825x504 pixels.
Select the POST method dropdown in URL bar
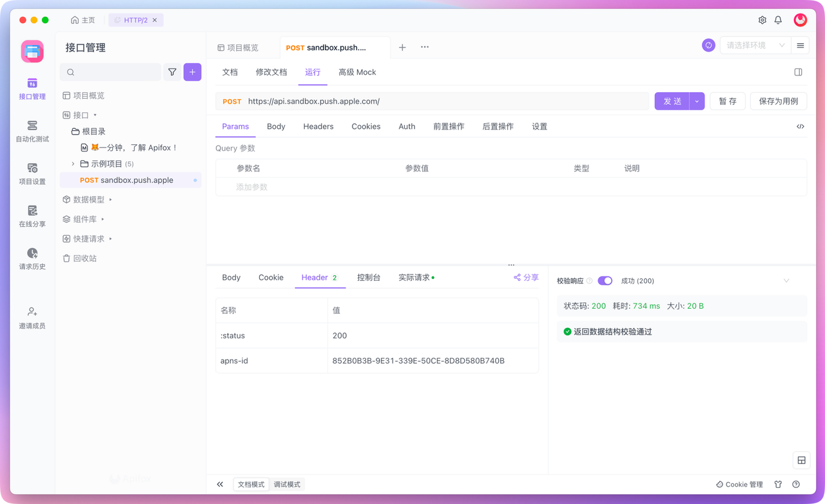coord(232,101)
